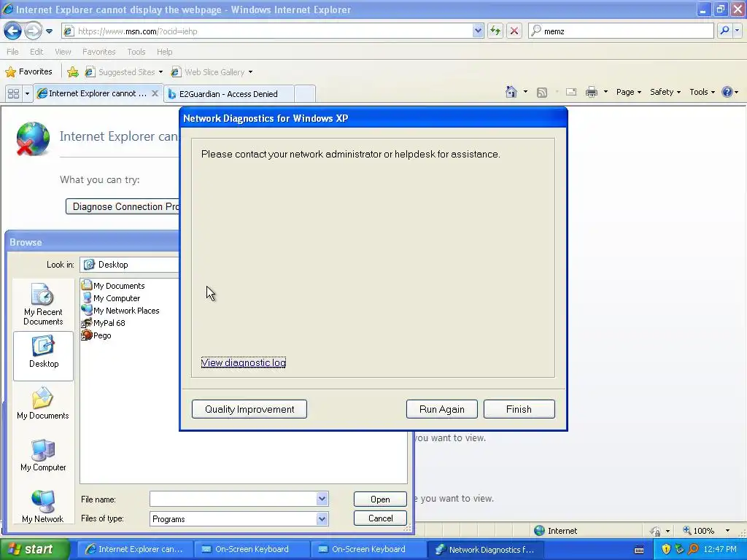Switch to the first On-Screen Keyboard taskbar button
747x560 pixels.
click(x=252, y=549)
